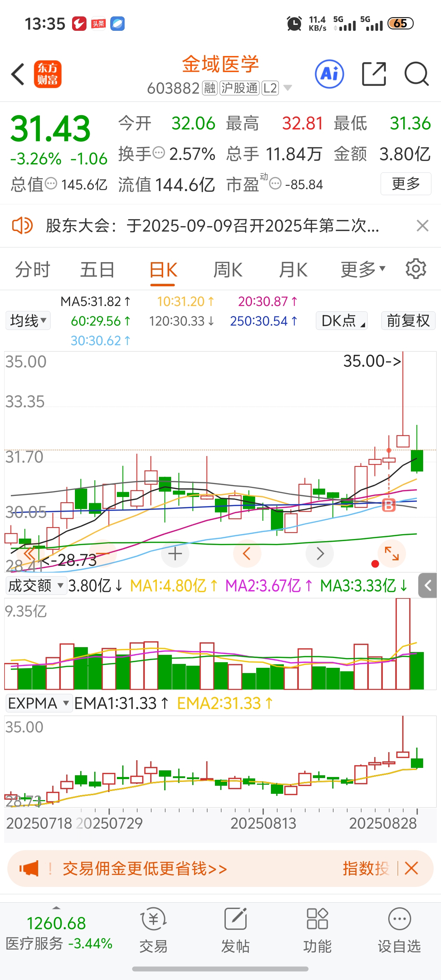Switch to 周K tab
Viewport: 441px width, 980px height.
click(x=227, y=270)
